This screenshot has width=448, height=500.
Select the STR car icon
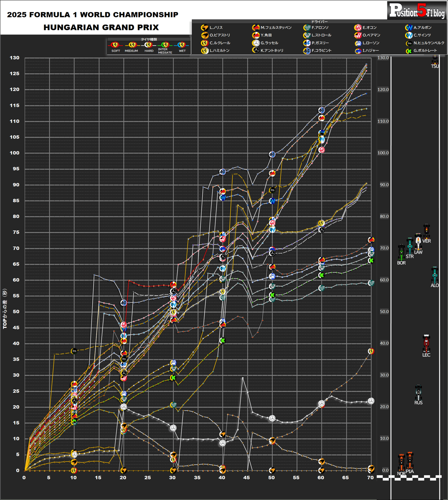(x=410, y=246)
